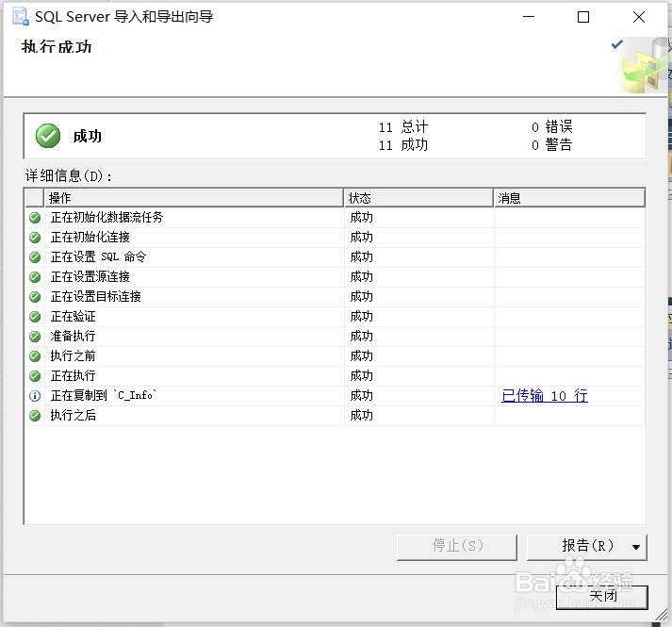Click 成功 status in 正在复制到 C_Info row

point(361,395)
